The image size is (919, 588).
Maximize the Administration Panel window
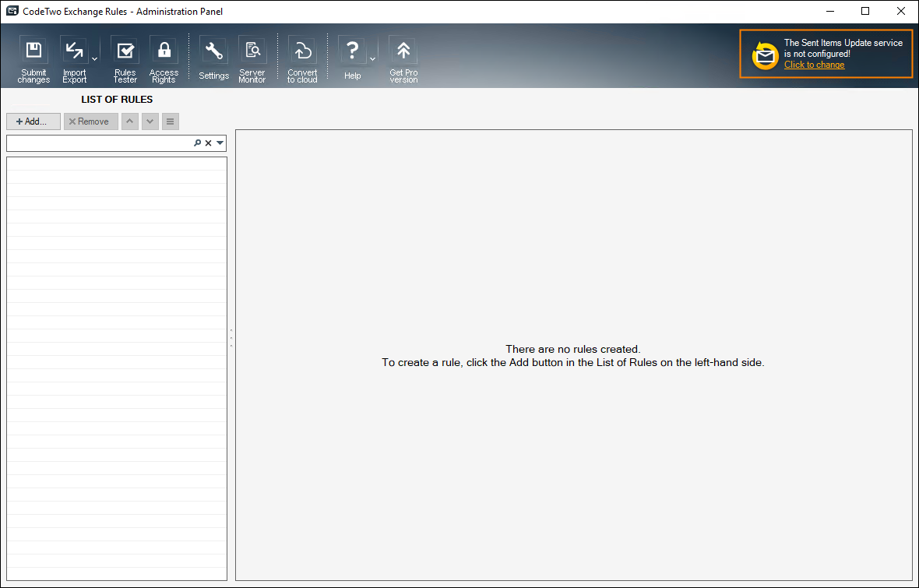[865, 11]
